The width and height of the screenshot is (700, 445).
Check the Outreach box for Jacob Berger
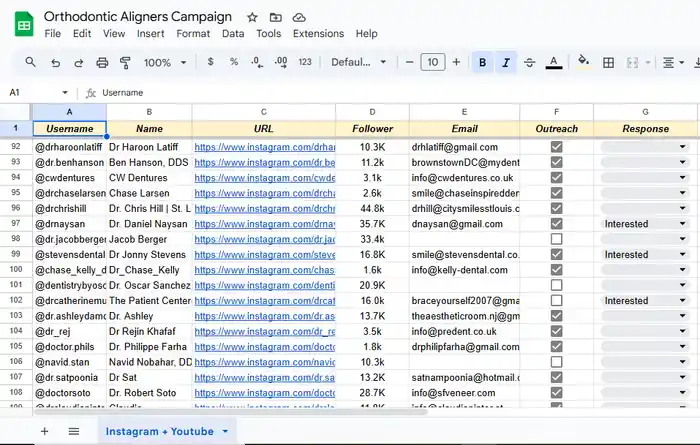tap(556, 239)
